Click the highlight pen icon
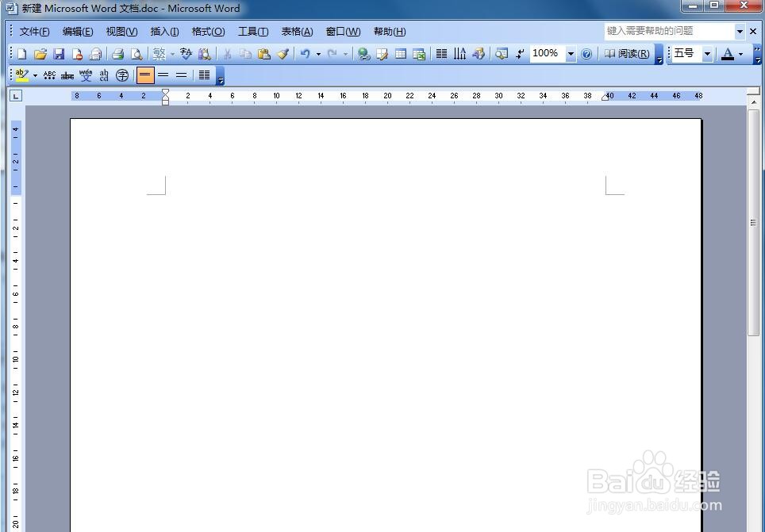This screenshot has height=532, width=765. (22, 75)
